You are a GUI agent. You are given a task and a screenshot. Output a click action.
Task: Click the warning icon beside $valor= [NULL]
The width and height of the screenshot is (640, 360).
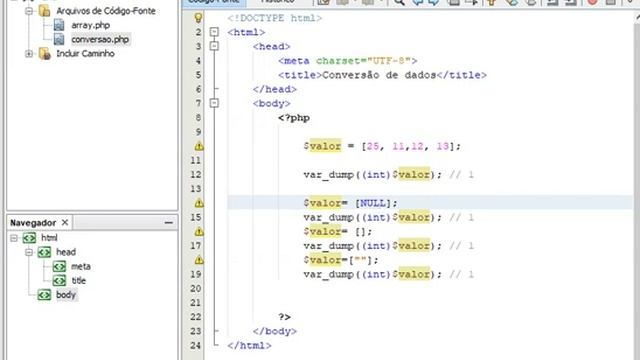click(x=199, y=203)
